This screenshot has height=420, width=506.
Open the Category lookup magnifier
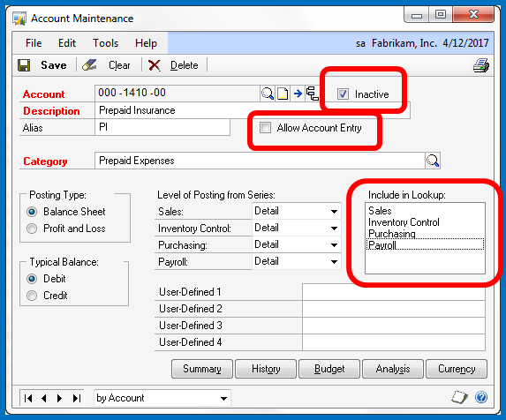[433, 161]
